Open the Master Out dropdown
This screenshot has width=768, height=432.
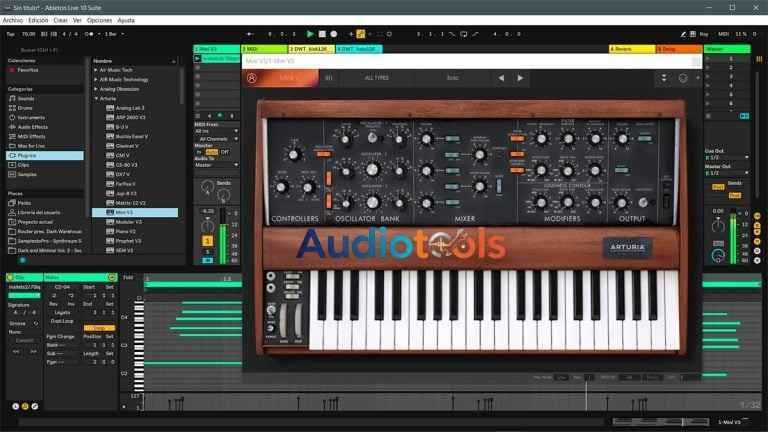pyautogui.click(x=727, y=173)
